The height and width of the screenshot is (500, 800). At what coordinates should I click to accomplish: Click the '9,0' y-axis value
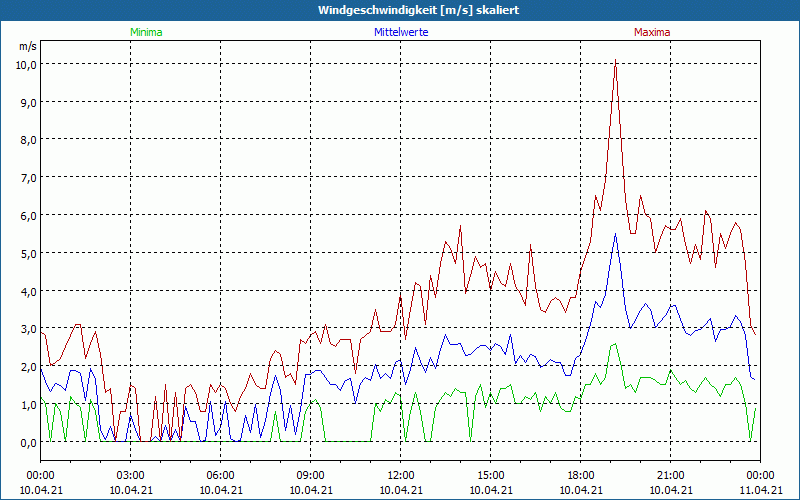[29, 102]
